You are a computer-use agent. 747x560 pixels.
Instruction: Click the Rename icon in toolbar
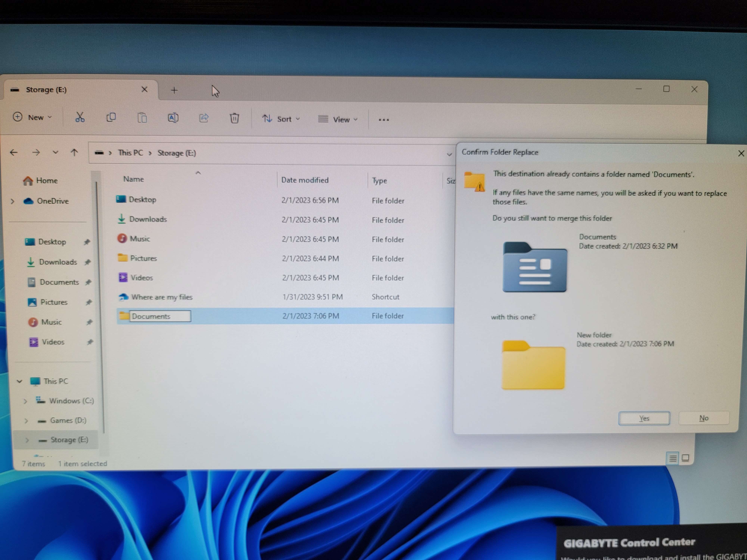coord(173,118)
